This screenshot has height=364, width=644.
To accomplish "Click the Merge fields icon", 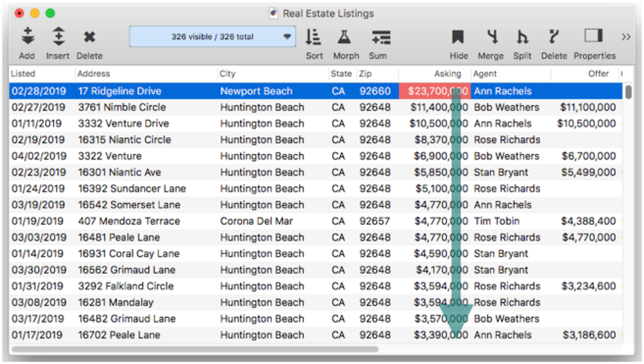I will (x=492, y=36).
